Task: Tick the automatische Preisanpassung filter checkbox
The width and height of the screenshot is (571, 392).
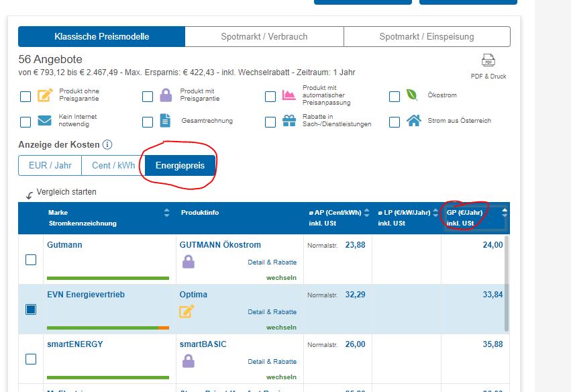Action: click(x=270, y=97)
